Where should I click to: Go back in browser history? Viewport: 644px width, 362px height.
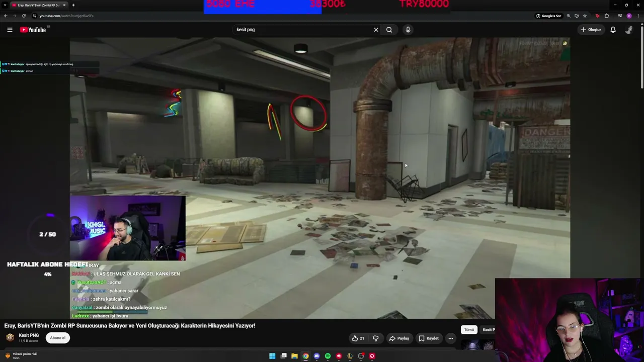click(6, 16)
